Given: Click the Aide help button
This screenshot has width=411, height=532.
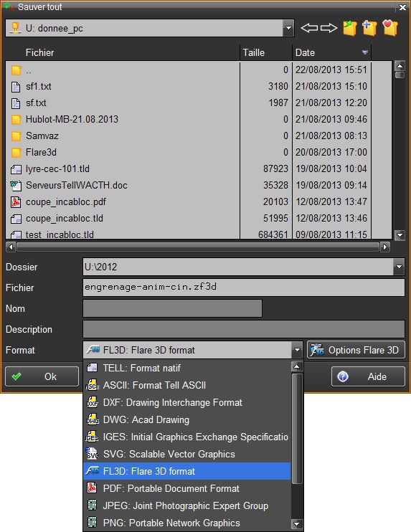Looking at the screenshot, I should 368,376.
